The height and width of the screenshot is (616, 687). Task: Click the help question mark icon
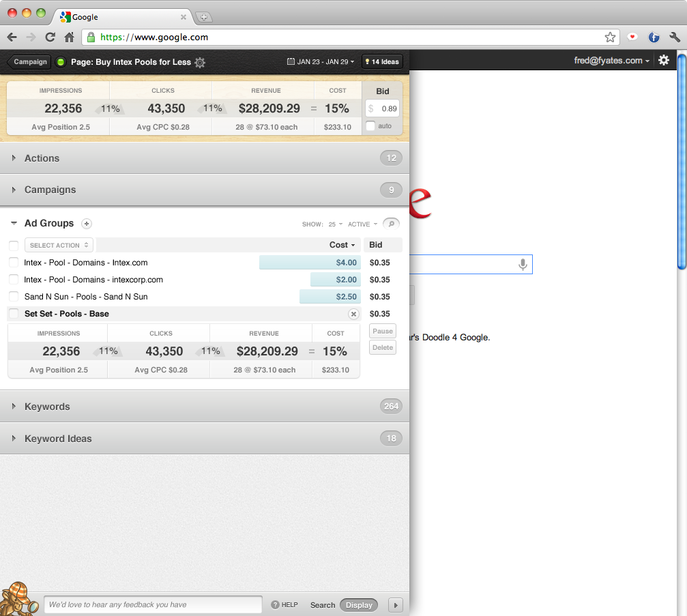(275, 604)
